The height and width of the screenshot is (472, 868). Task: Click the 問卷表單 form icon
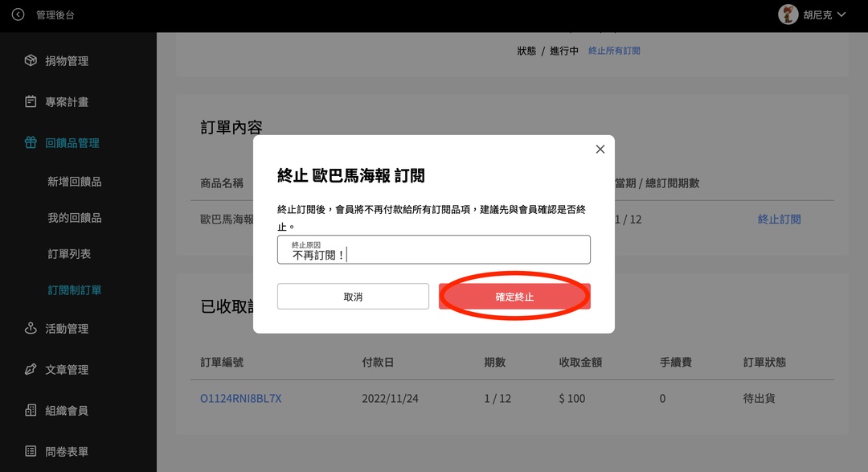(31, 452)
